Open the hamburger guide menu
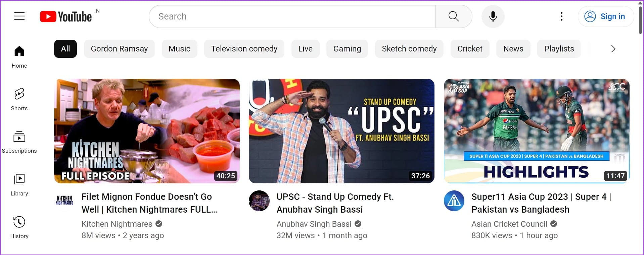Viewport: 644px width, 255px height. coord(19,16)
